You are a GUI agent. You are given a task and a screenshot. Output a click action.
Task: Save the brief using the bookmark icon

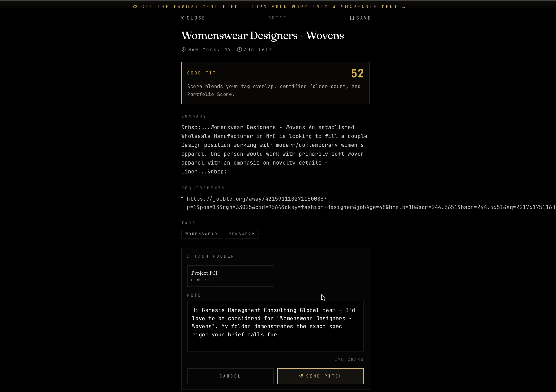pyautogui.click(x=352, y=18)
